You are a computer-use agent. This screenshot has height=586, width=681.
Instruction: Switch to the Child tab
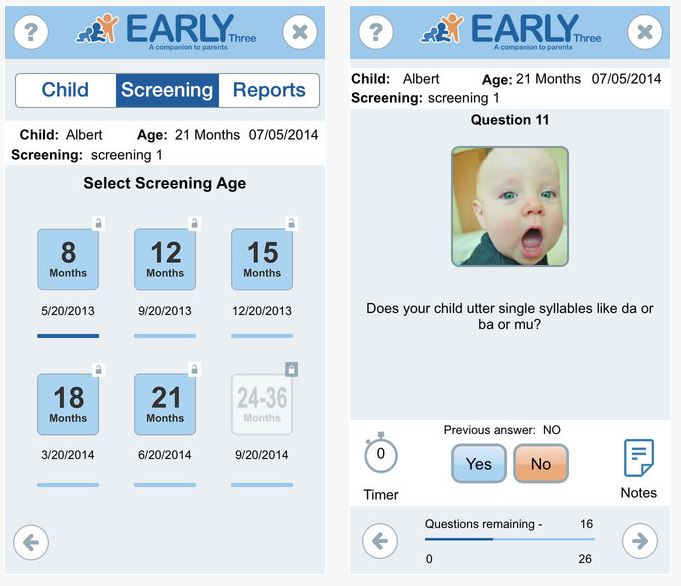click(x=65, y=90)
